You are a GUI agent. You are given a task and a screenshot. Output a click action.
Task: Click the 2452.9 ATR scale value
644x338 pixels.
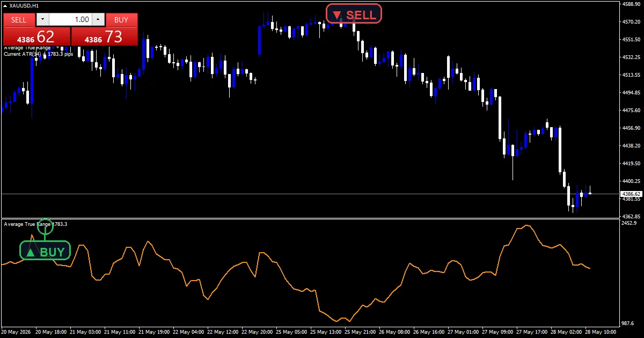(629, 223)
